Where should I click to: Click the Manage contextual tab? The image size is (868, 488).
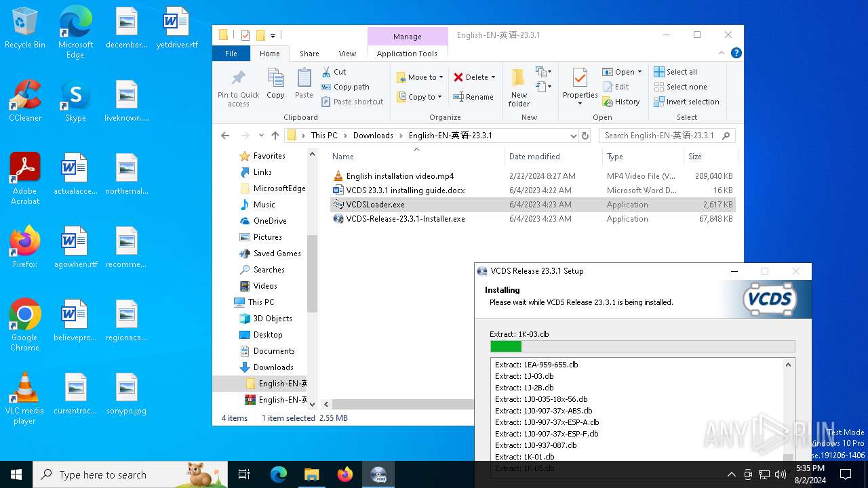(408, 37)
